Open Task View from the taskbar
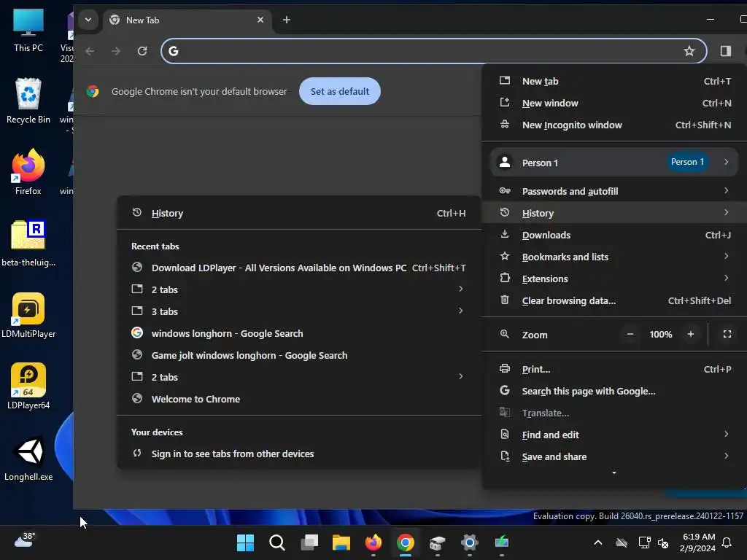This screenshot has height=560, width=747. point(309,542)
